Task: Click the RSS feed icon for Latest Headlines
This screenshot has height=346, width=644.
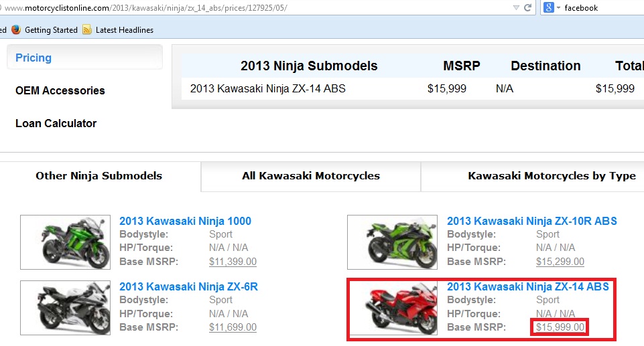Action: point(88,30)
